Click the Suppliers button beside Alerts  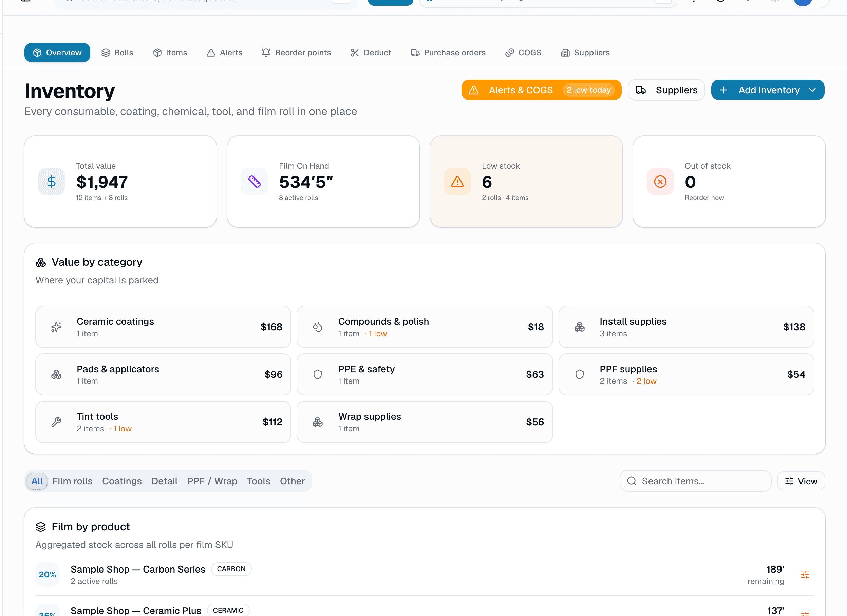pos(666,90)
